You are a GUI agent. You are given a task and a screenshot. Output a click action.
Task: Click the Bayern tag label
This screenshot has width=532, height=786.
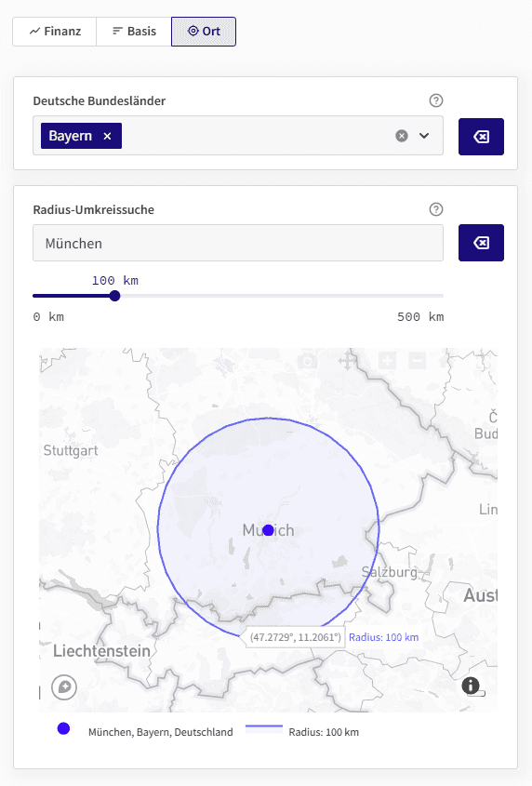70,136
